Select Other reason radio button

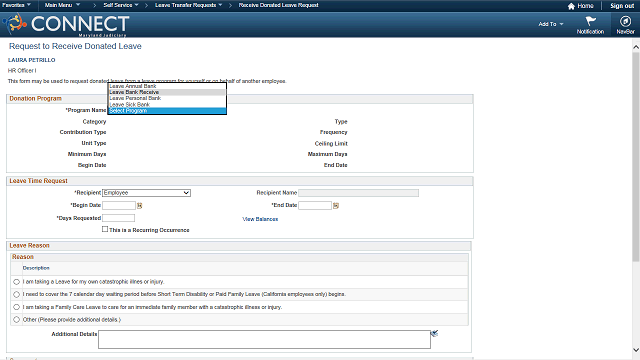pos(16,320)
